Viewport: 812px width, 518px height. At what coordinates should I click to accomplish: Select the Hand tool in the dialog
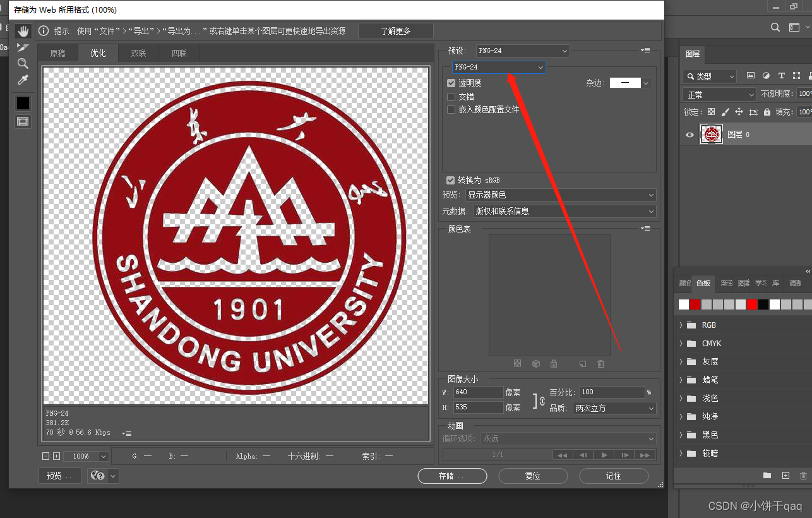[x=23, y=31]
